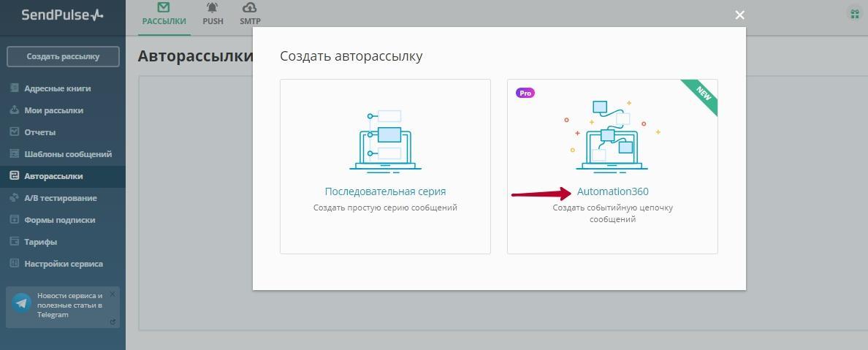Click text Создать простую серию сообщений
The image size is (868, 350).
click(385, 208)
